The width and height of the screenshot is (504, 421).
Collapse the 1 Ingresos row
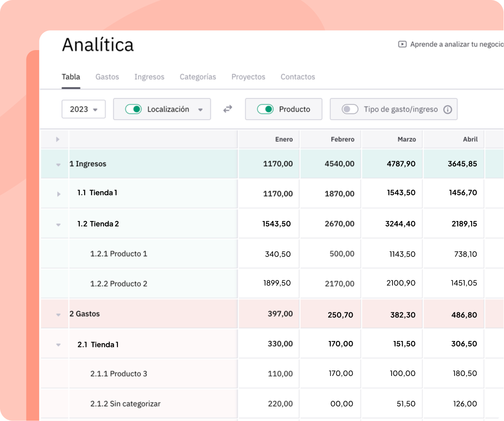pos(58,165)
